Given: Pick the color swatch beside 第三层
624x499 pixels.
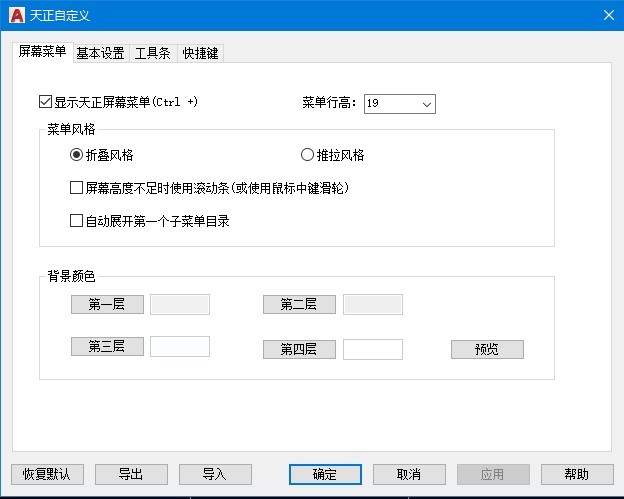Looking at the screenshot, I should (180, 346).
